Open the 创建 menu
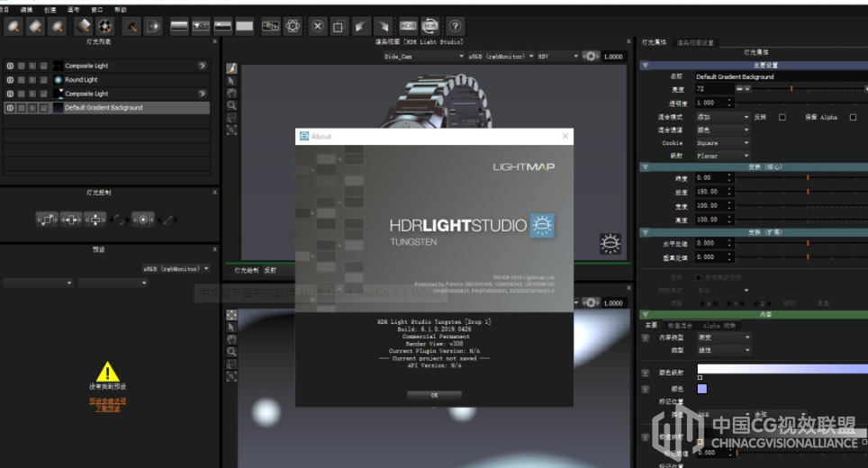Viewport: 868px width, 468px height. (50, 9)
